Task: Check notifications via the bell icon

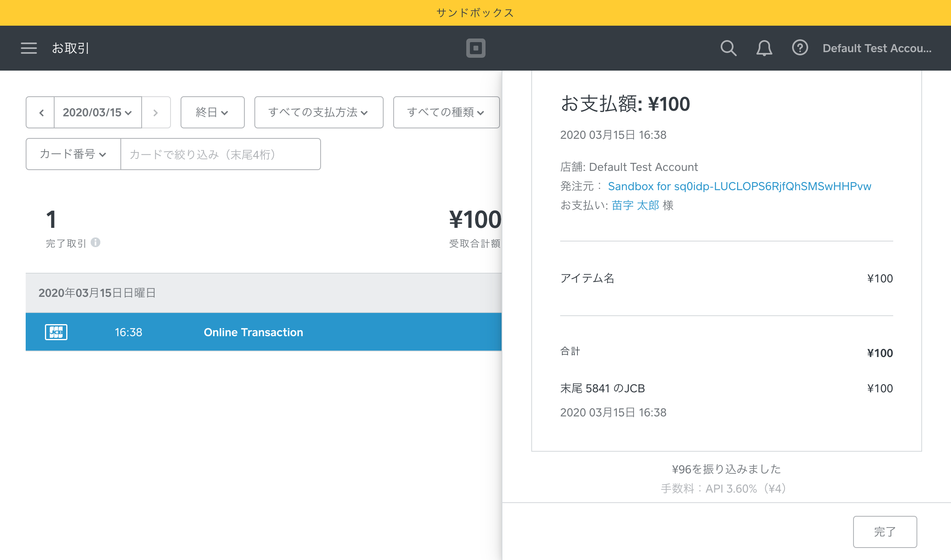Action: pyautogui.click(x=764, y=48)
